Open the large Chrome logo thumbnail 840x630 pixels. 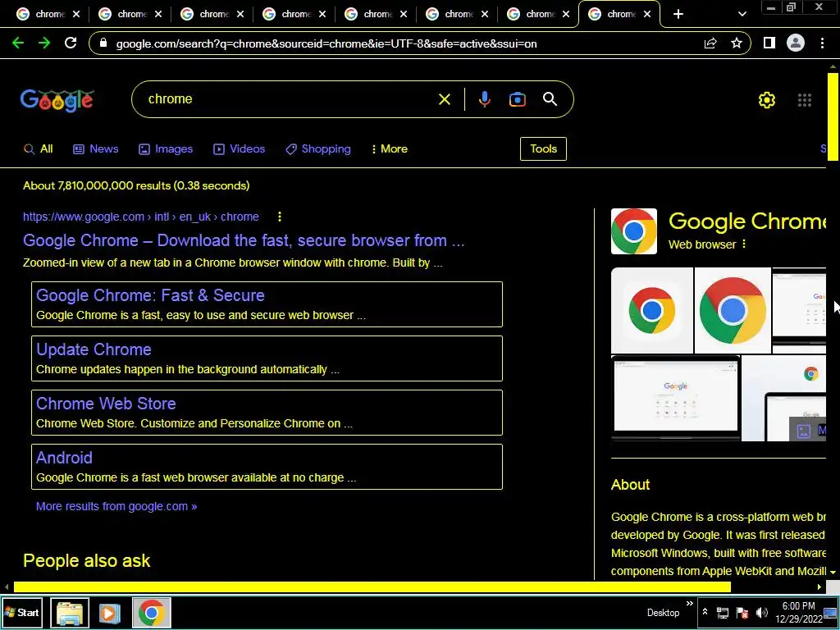click(x=733, y=310)
